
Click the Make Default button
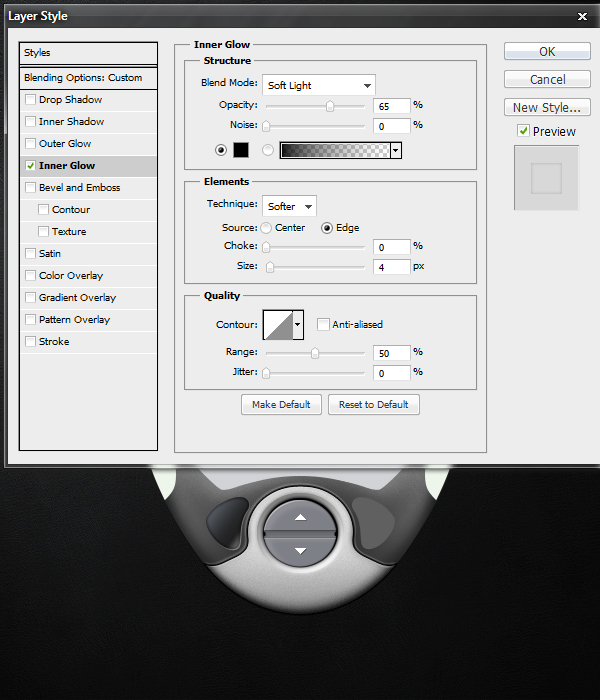click(x=281, y=404)
